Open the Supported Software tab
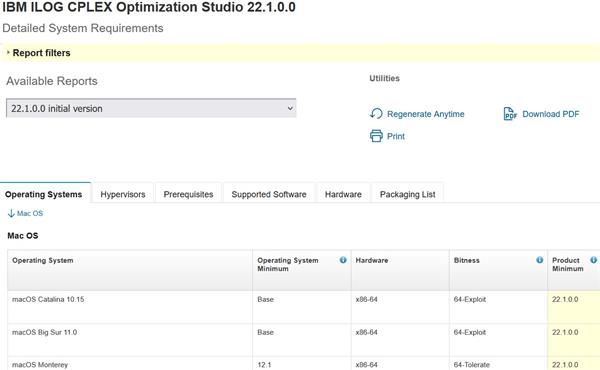The width and height of the screenshot is (600, 370). (x=269, y=194)
